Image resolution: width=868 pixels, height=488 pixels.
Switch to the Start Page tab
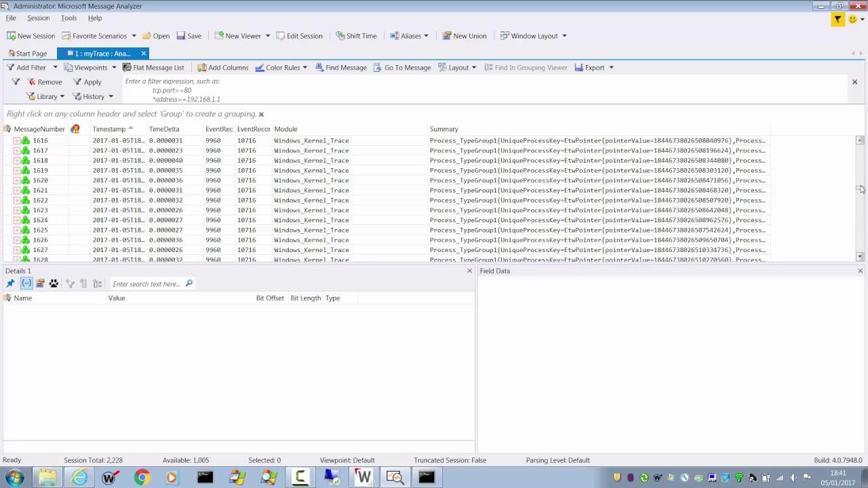point(31,53)
